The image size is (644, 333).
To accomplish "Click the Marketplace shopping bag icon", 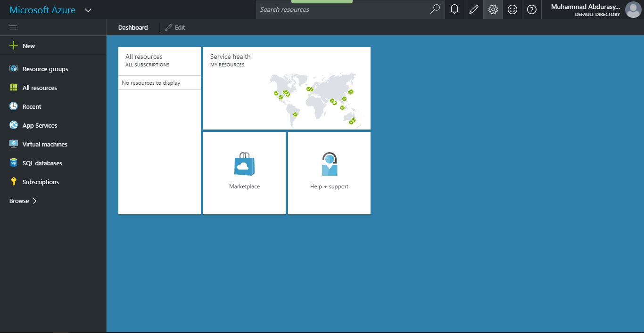I will [244, 163].
